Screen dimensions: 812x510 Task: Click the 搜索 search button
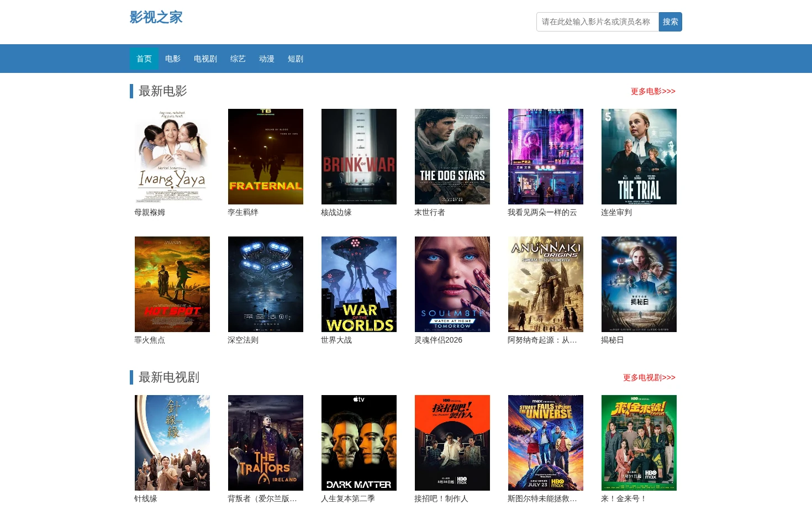671,22
